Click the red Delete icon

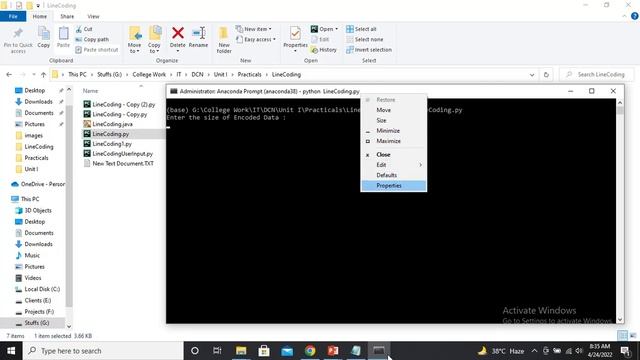178,33
